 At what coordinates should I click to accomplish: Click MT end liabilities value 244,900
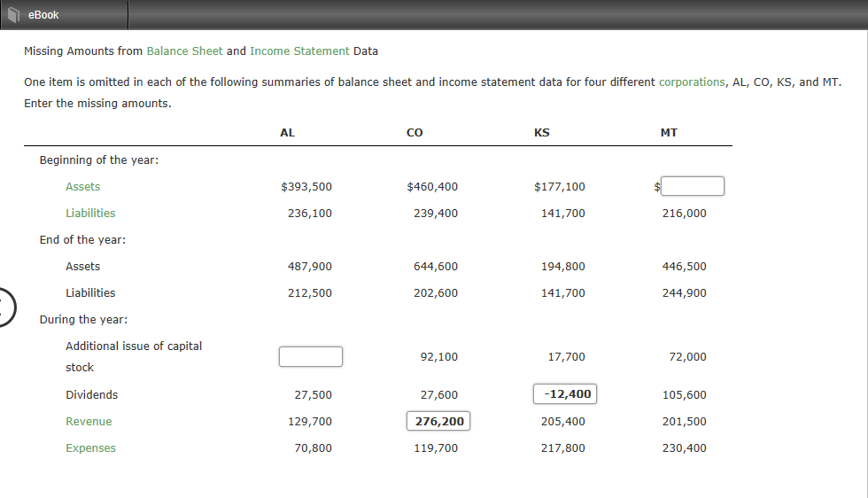click(x=684, y=293)
